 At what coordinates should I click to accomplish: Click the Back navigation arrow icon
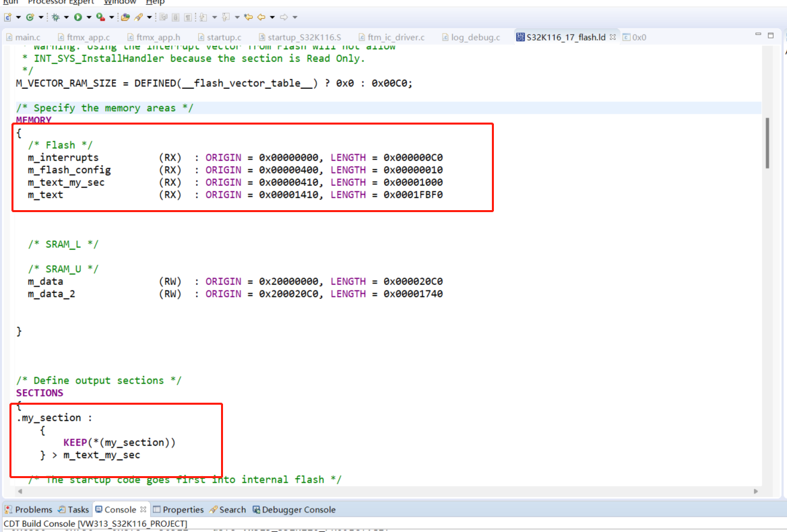click(263, 17)
